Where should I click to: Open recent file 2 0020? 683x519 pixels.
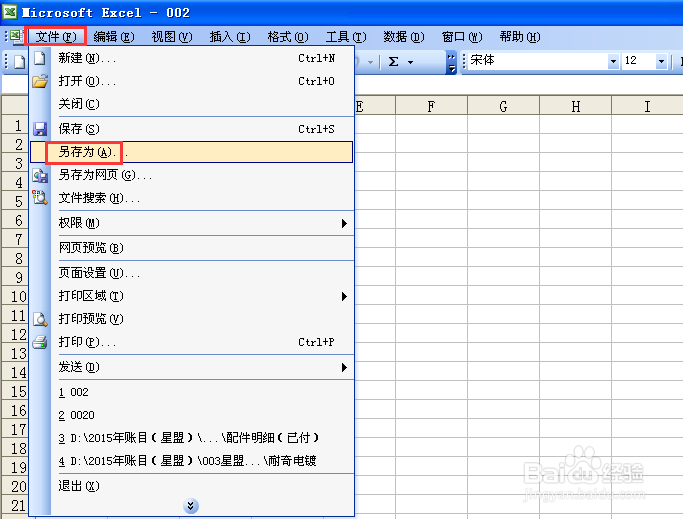(x=192, y=415)
